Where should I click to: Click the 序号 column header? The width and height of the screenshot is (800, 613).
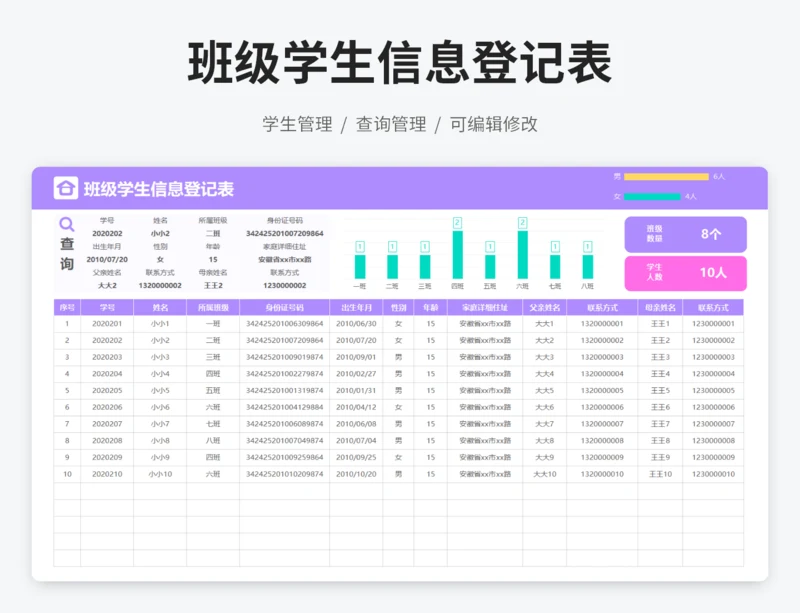67,308
